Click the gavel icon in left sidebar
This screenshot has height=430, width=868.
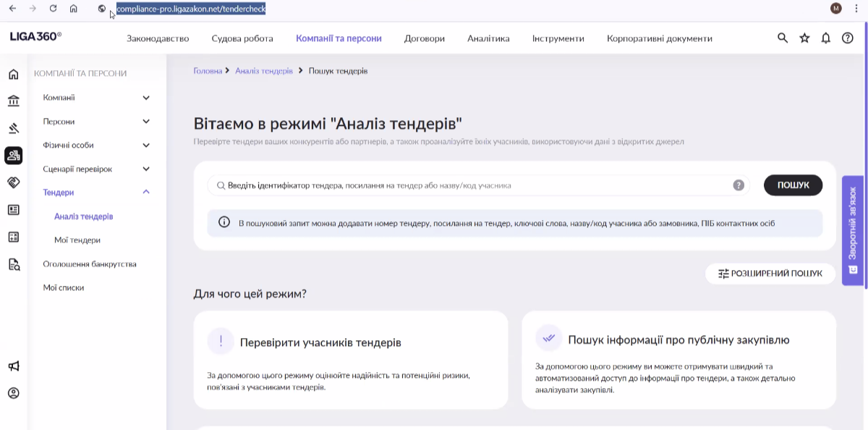coord(13,128)
